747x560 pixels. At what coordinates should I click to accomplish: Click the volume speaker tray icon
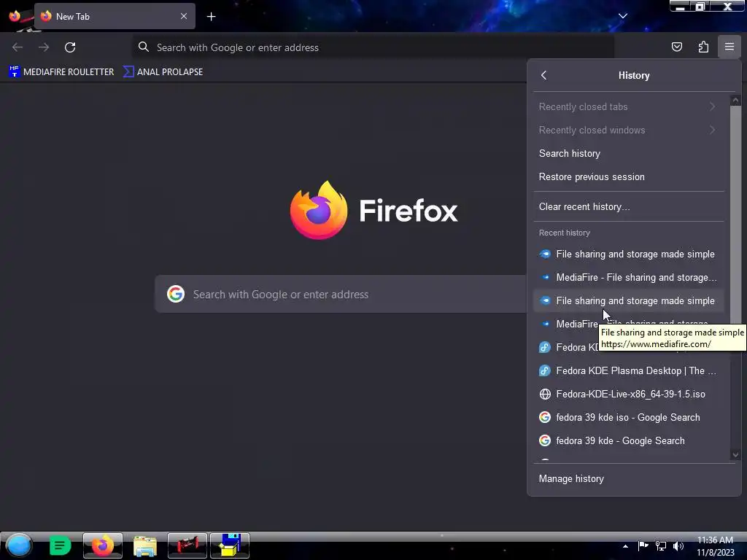678,546
